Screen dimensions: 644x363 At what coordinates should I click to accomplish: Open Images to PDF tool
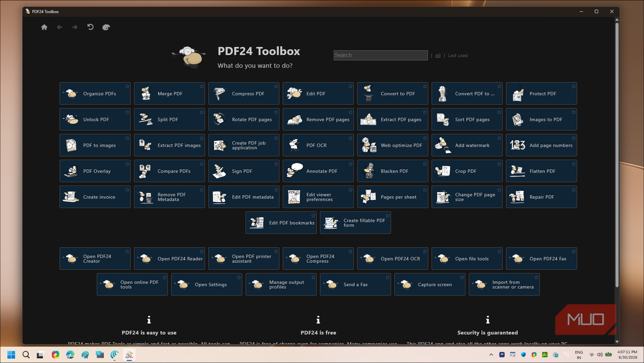point(541,119)
